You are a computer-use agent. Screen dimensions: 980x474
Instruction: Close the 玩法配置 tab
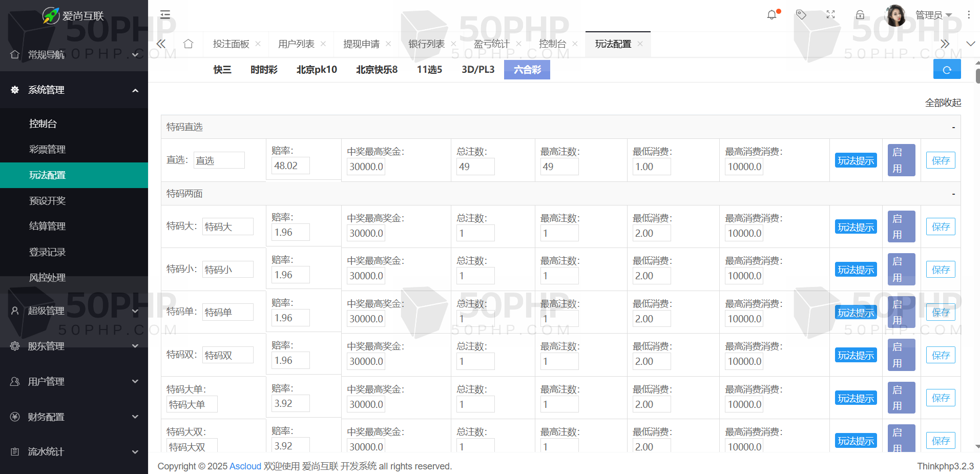pos(640,44)
